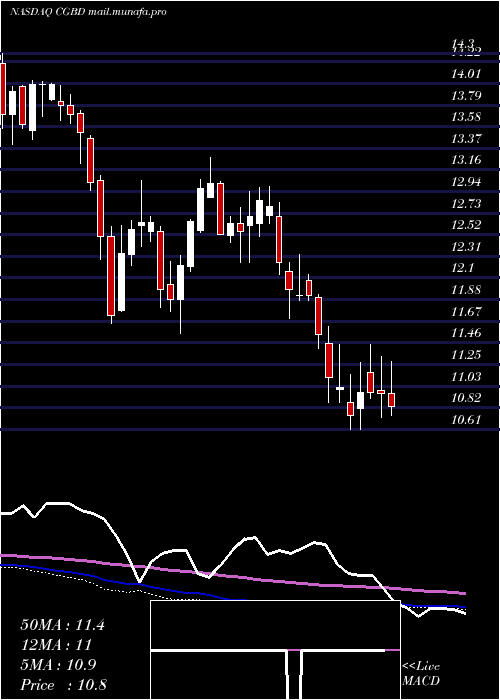
Task: Click the 11.67 price axis label
Action: (466, 312)
